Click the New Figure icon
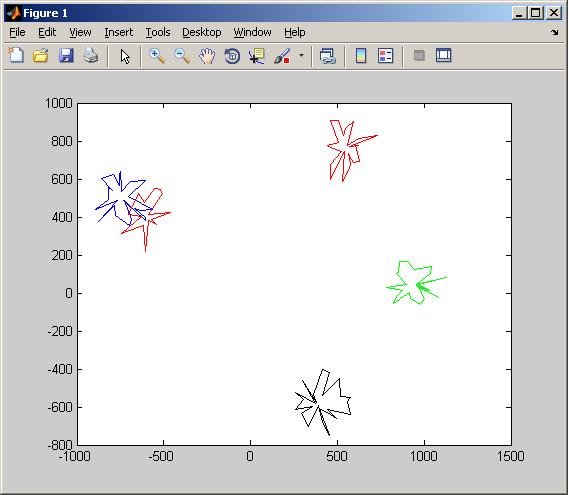The image size is (569, 495). [16, 56]
